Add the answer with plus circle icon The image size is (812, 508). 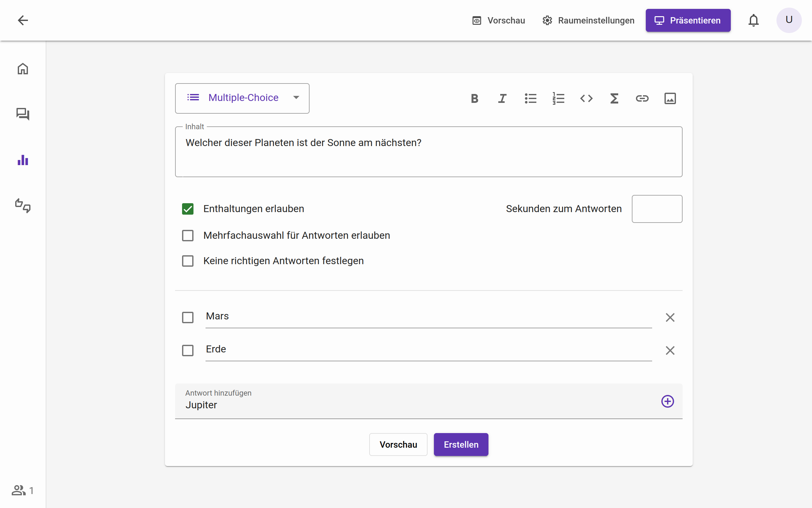click(x=667, y=401)
